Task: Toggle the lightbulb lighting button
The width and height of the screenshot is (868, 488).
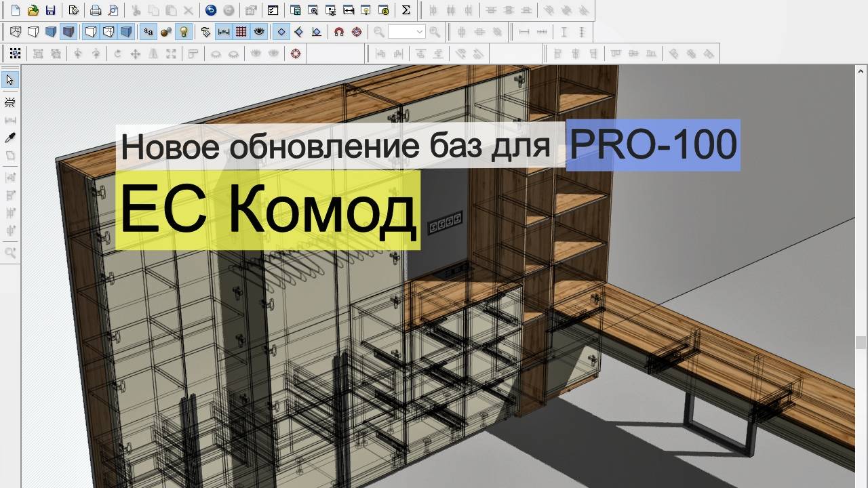Action: point(184,32)
